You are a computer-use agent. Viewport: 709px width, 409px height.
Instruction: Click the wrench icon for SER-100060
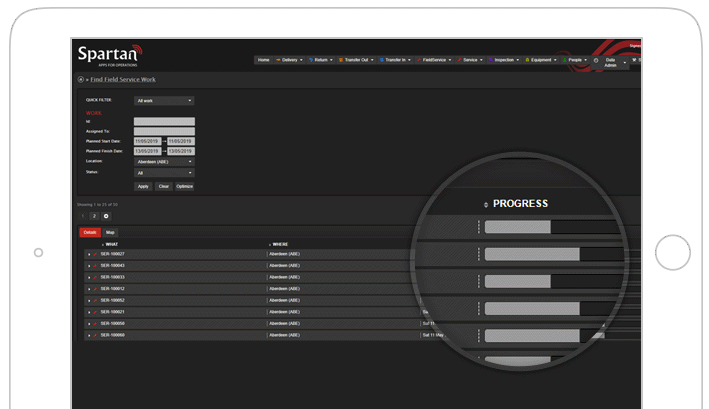point(95,336)
